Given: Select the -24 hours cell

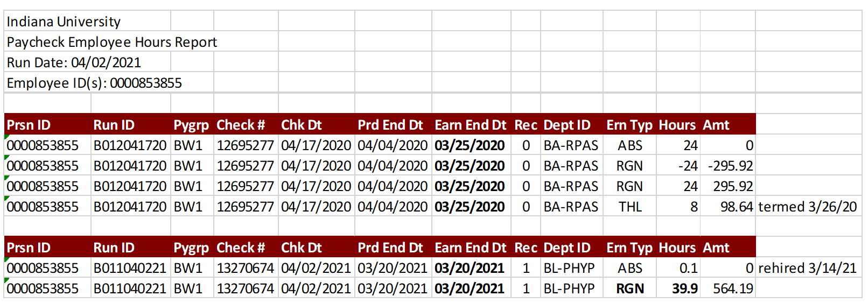Looking at the screenshot, I should [678, 166].
